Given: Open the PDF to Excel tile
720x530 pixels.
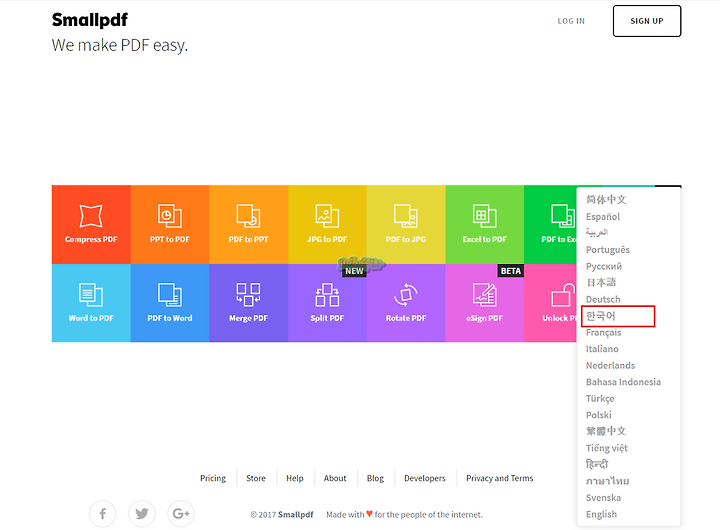Looking at the screenshot, I should 550,224.
